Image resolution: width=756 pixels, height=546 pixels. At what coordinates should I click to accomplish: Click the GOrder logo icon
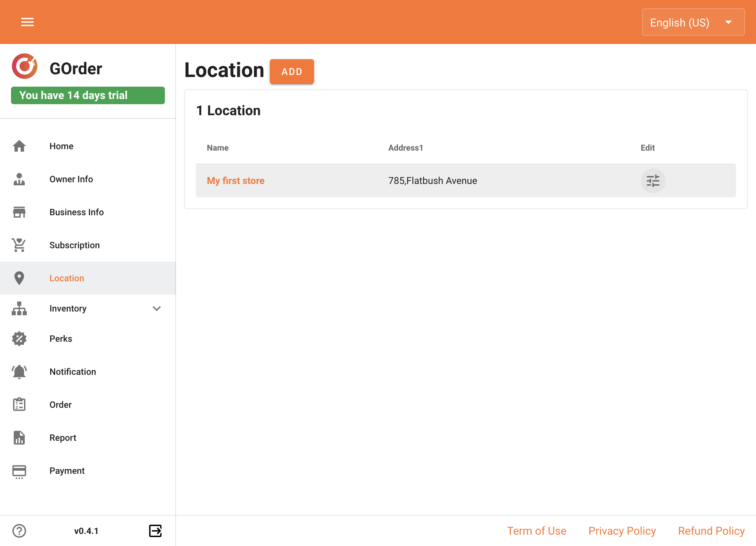[x=24, y=66]
